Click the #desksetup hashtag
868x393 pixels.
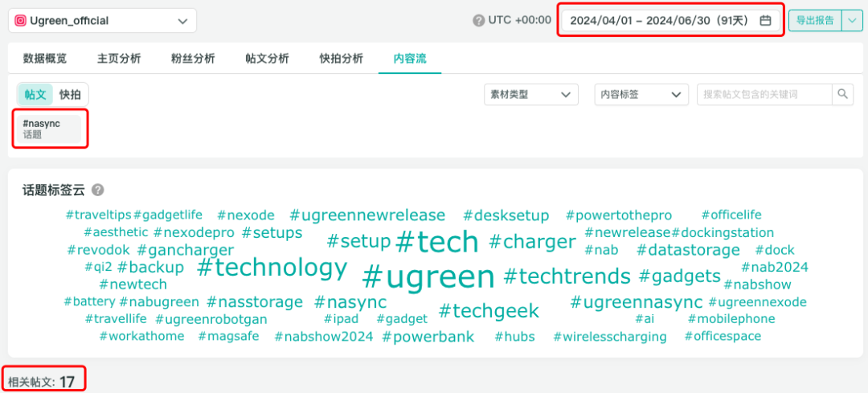(x=506, y=215)
